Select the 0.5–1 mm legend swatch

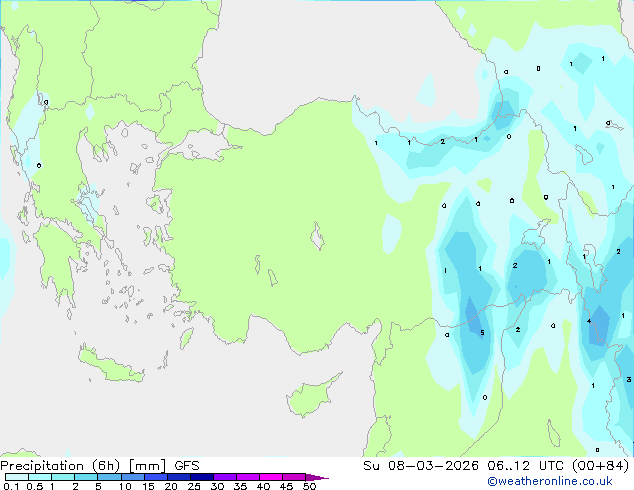pyautogui.click(x=40, y=477)
